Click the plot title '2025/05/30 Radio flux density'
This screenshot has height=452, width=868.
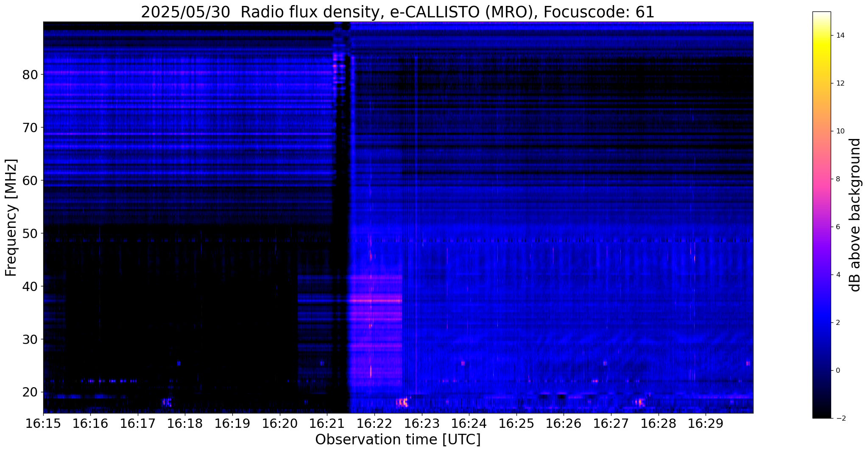(261, 12)
